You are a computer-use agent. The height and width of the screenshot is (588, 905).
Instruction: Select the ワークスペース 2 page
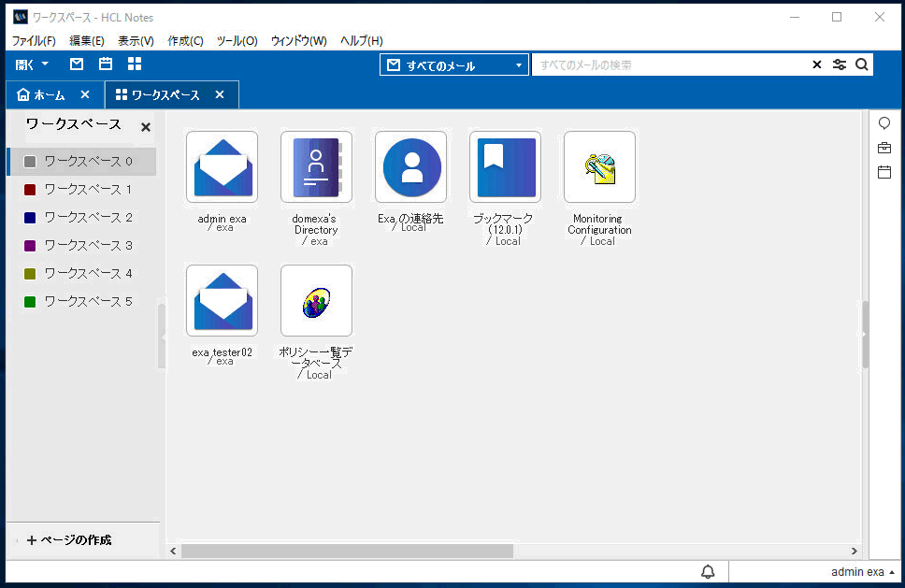click(x=82, y=218)
